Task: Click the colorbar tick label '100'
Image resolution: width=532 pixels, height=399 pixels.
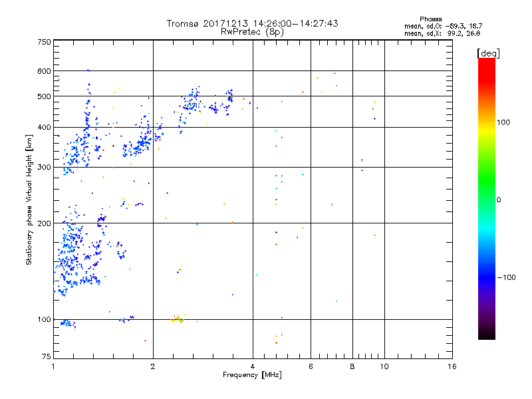Action: coord(503,122)
